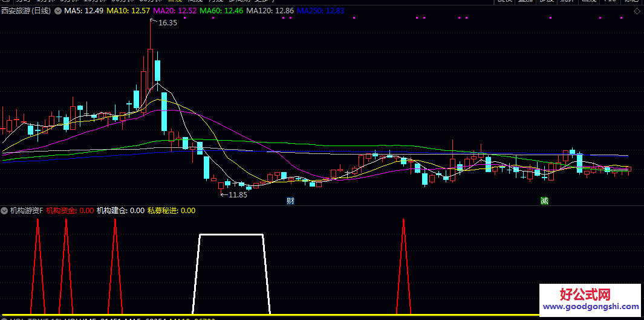Open dropdown beside 西安旅游(日线) title
Image resolution: width=644 pixels, height=320 pixels.
tap(58, 11)
